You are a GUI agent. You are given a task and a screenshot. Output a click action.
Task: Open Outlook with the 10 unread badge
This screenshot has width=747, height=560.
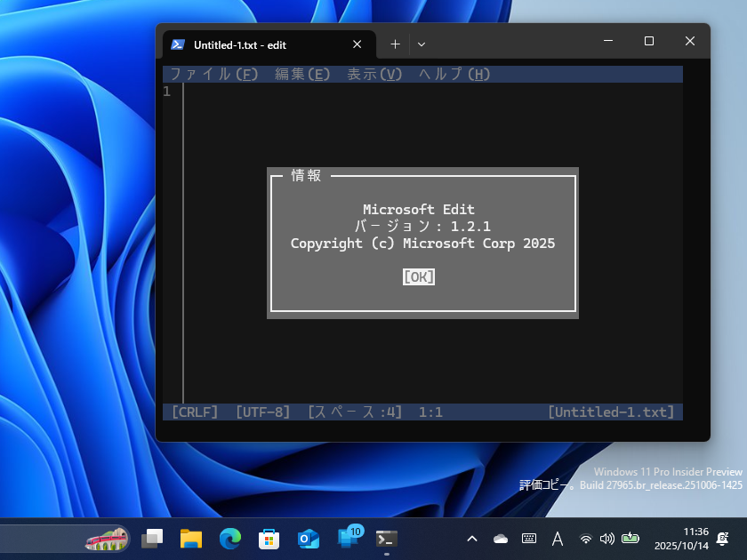point(347,538)
